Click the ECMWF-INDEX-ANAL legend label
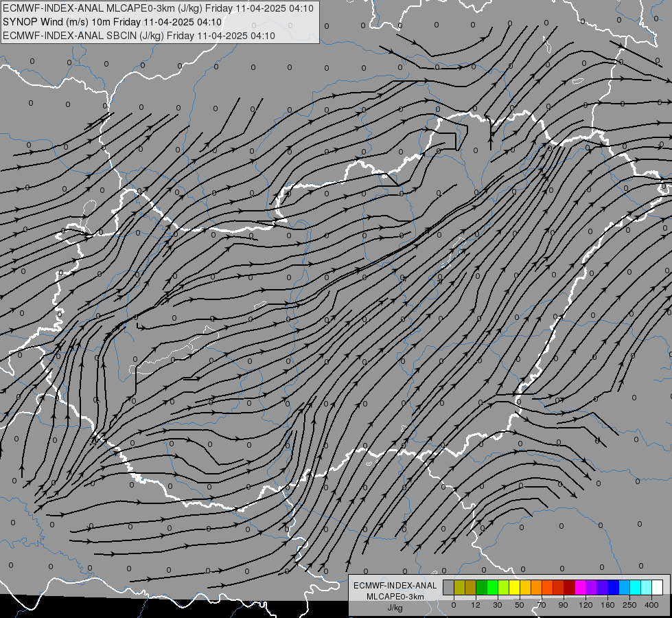The width and height of the screenshot is (672, 618). tap(395, 586)
